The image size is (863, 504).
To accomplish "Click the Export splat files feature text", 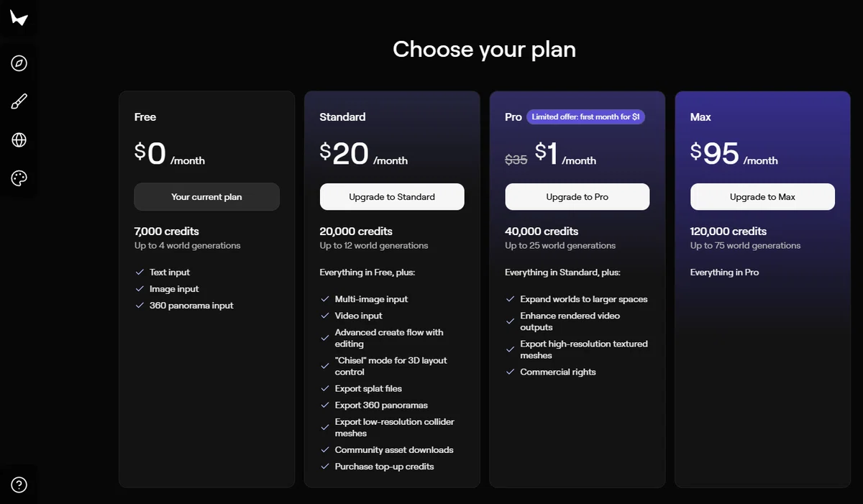I will (x=368, y=389).
